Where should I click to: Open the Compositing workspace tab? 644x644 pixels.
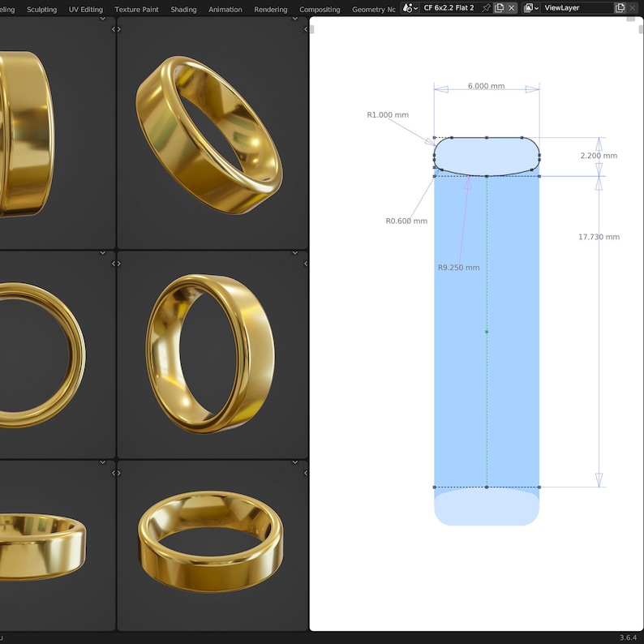pyautogui.click(x=320, y=9)
